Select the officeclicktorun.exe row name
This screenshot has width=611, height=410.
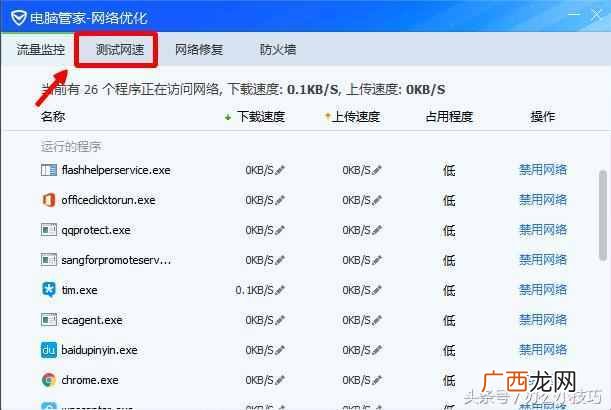point(108,200)
